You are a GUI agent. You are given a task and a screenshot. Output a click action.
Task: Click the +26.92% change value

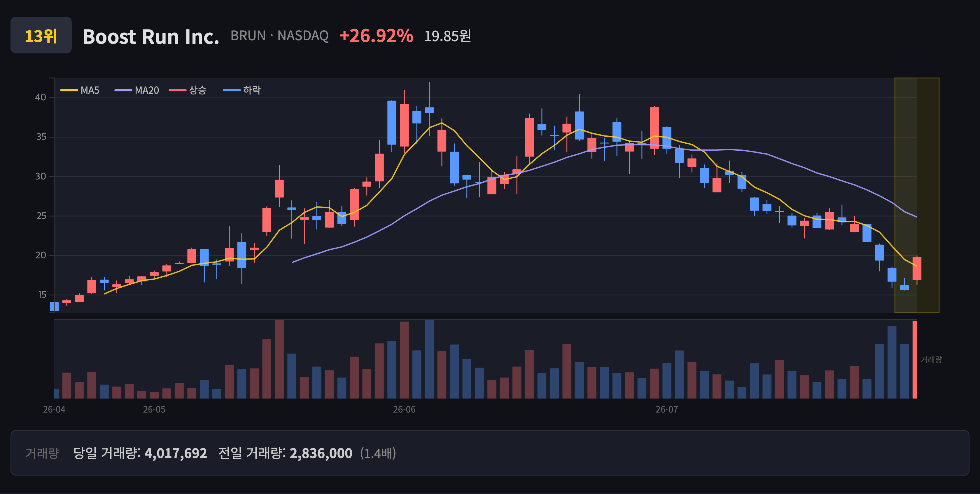point(376,36)
